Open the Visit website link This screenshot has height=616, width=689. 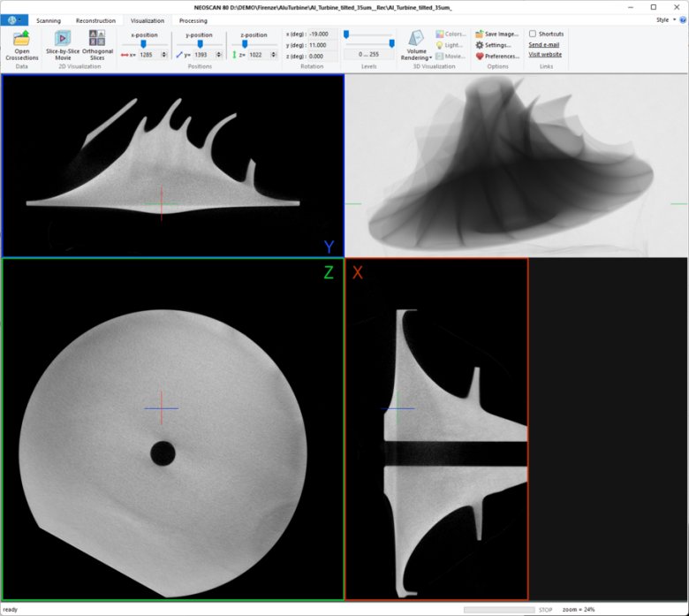545,55
